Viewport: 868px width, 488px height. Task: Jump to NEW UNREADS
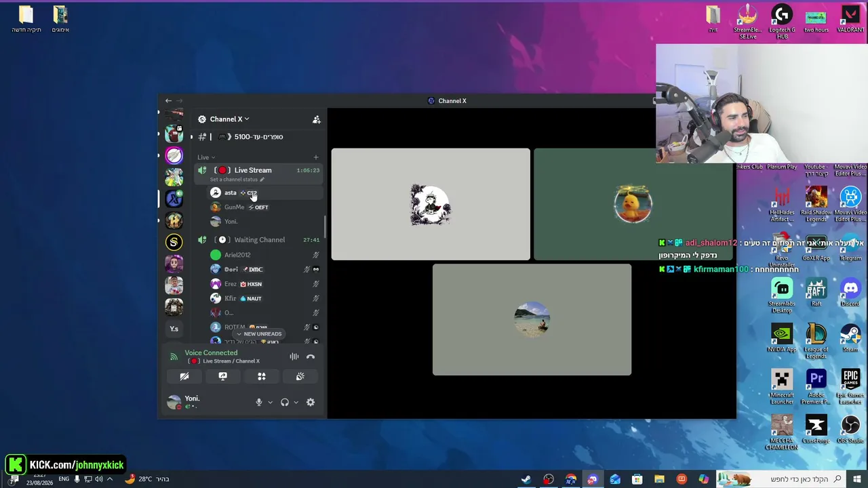[258, 334]
